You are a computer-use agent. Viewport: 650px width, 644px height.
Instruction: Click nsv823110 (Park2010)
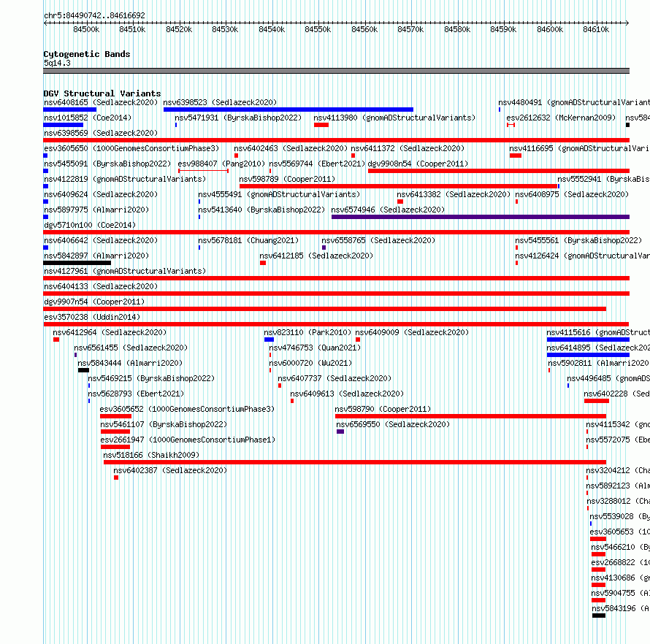pos(307,332)
